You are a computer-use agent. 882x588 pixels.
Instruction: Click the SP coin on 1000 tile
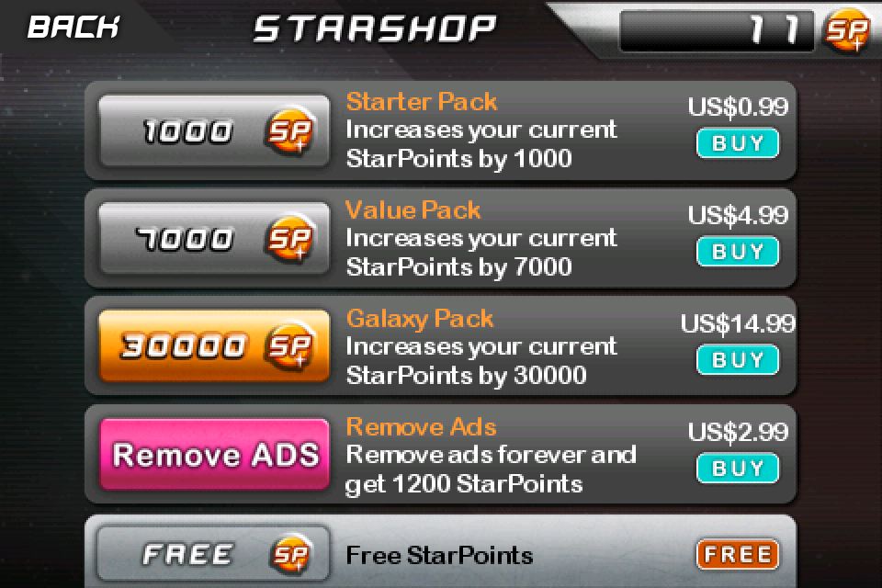[x=289, y=131]
